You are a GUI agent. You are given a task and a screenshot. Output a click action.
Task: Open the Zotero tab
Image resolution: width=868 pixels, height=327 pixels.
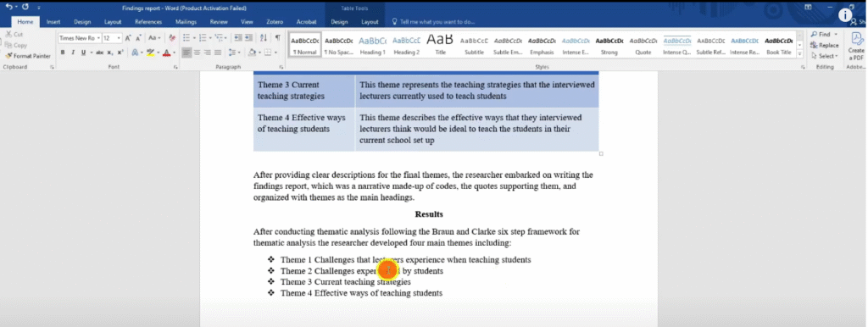(275, 22)
